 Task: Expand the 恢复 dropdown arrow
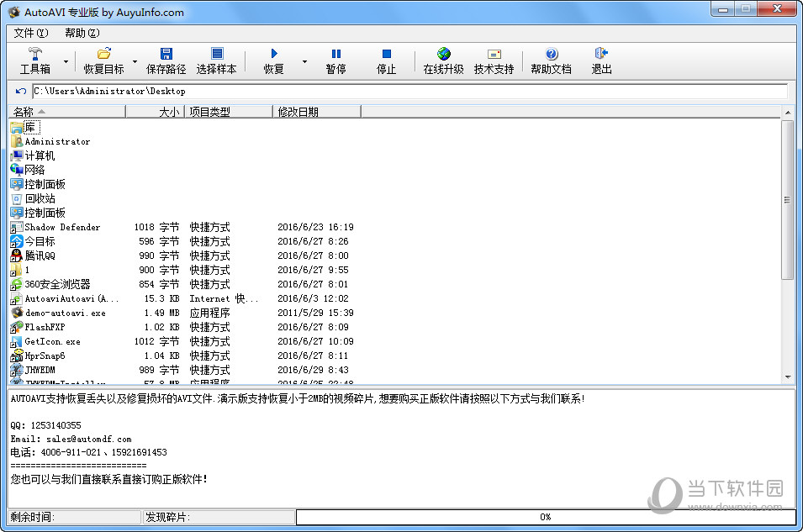(304, 61)
